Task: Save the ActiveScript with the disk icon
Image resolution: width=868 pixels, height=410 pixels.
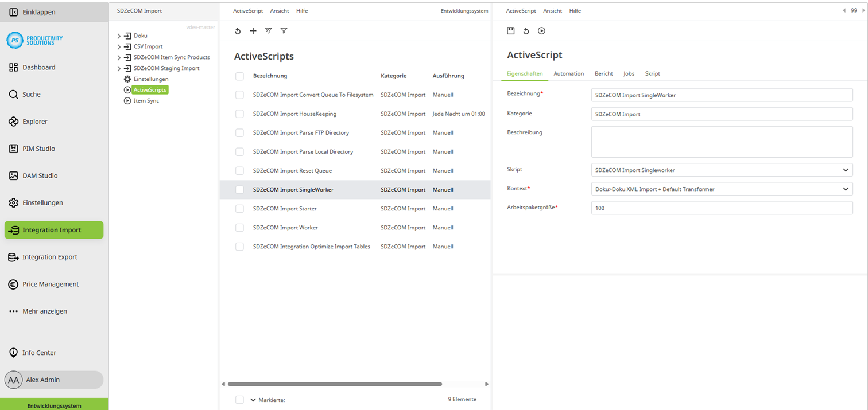Action: (511, 31)
